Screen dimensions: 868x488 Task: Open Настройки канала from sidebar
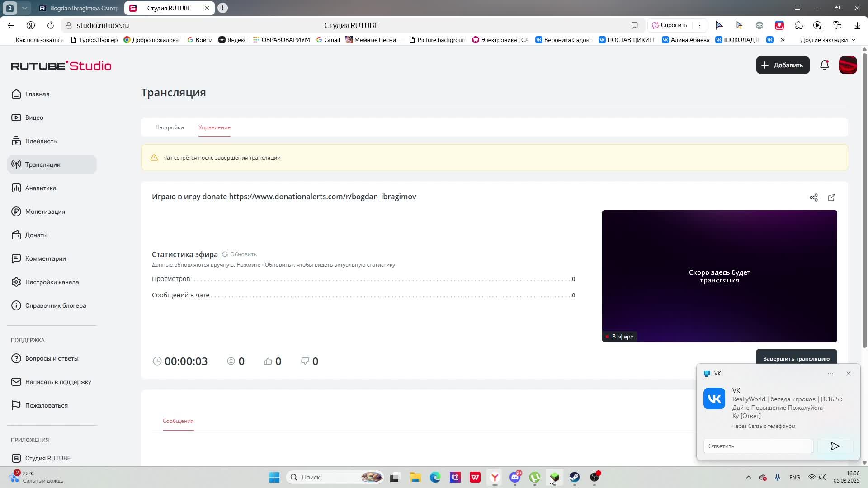(52, 282)
